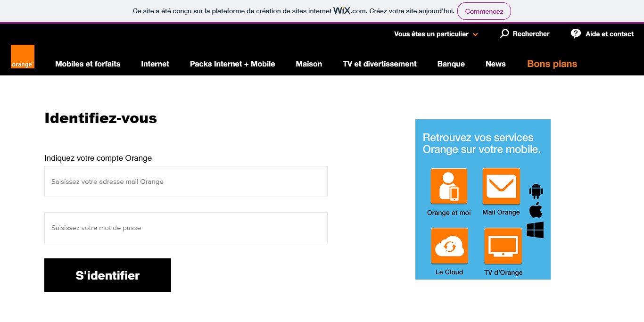This screenshot has width=644, height=322.
Task: Click the search magnifier icon
Action: [504, 33]
